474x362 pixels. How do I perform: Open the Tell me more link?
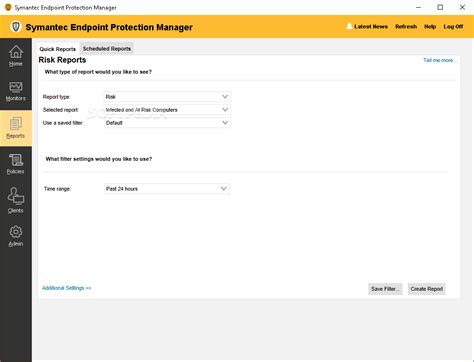pos(440,60)
